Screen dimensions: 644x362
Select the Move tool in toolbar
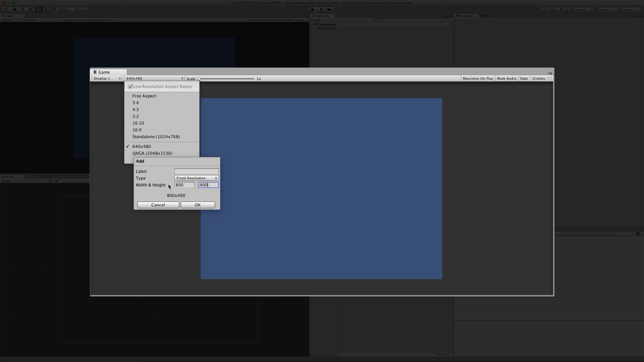pos(14,10)
